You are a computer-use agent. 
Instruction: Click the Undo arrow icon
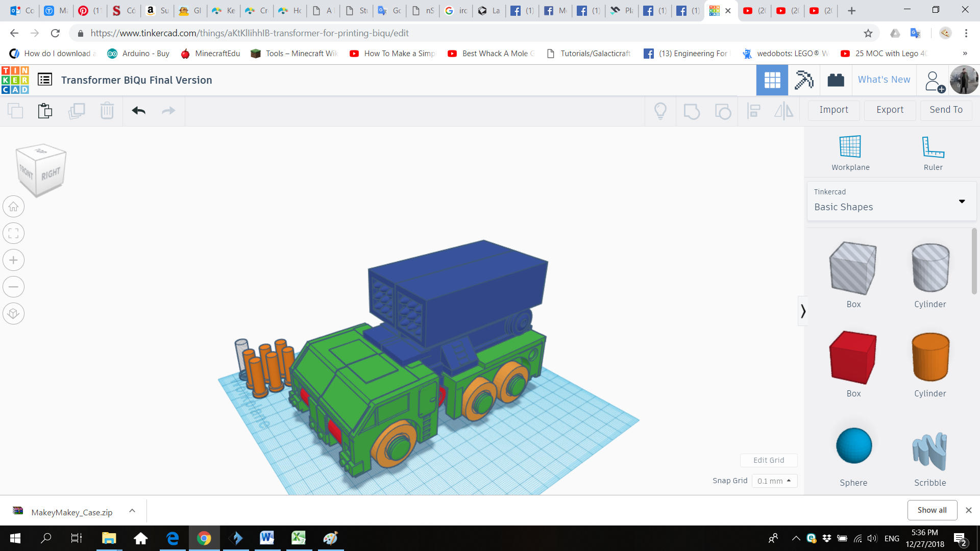[x=138, y=111]
